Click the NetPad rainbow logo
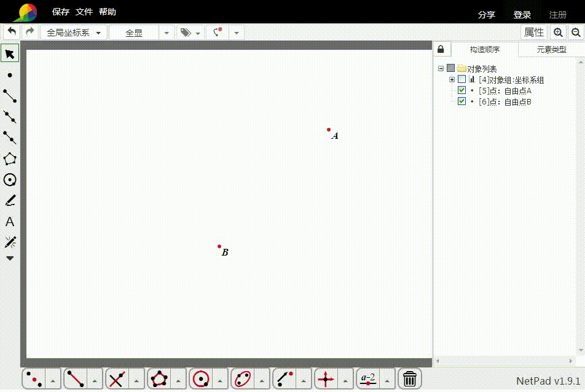The image size is (585, 392). pyautogui.click(x=26, y=12)
